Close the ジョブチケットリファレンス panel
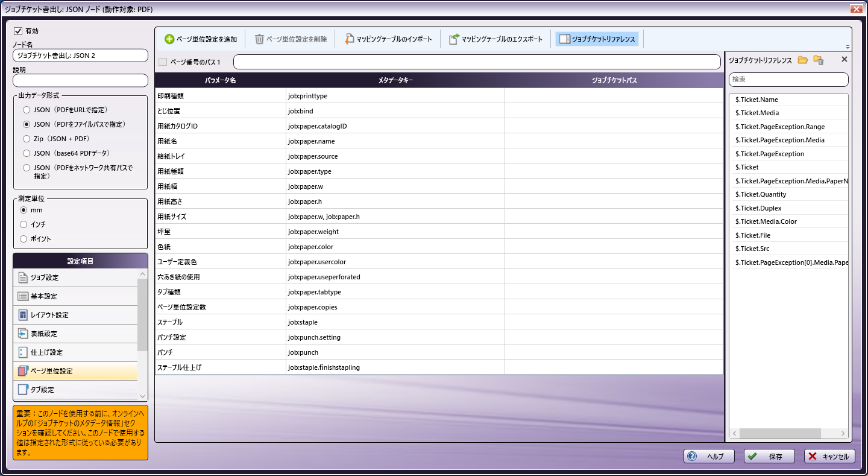868x476 pixels. pos(844,59)
